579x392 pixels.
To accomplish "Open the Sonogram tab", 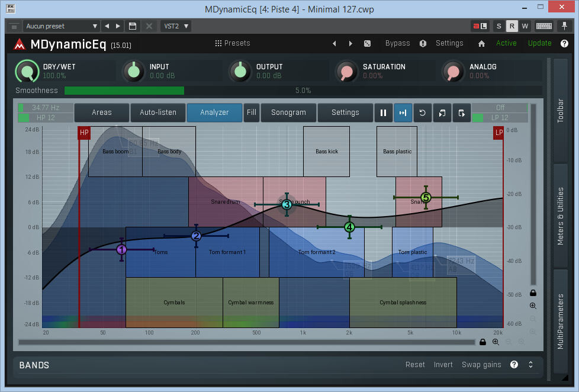I will tap(288, 113).
